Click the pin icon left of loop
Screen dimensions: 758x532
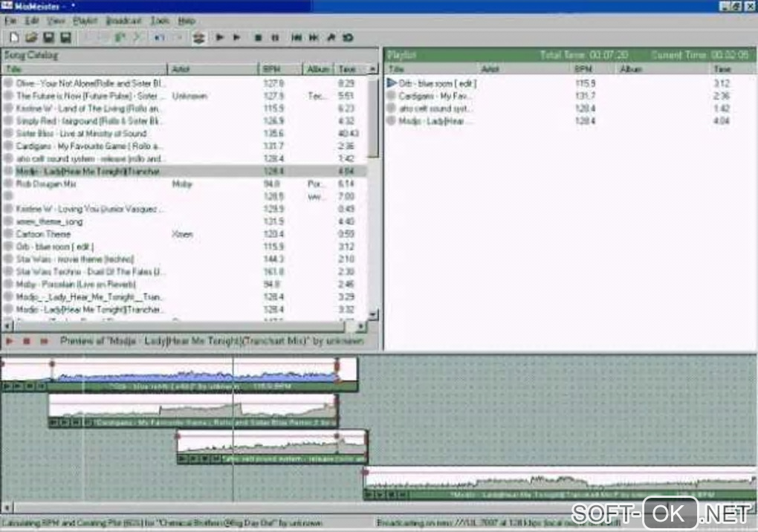click(331, 38)
